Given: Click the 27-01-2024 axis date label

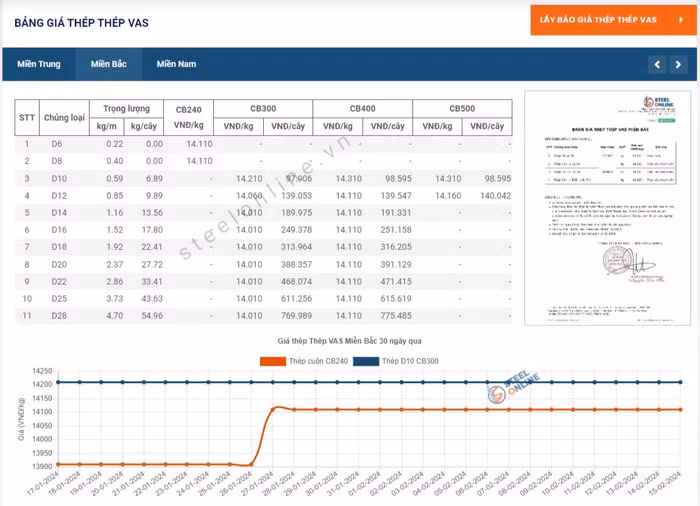Looking at the screenshot, I should [257, 483].
